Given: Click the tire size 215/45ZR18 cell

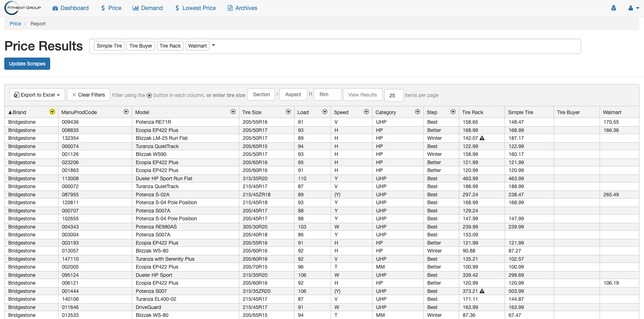Looking at the screenshot, I should [256, 195].
